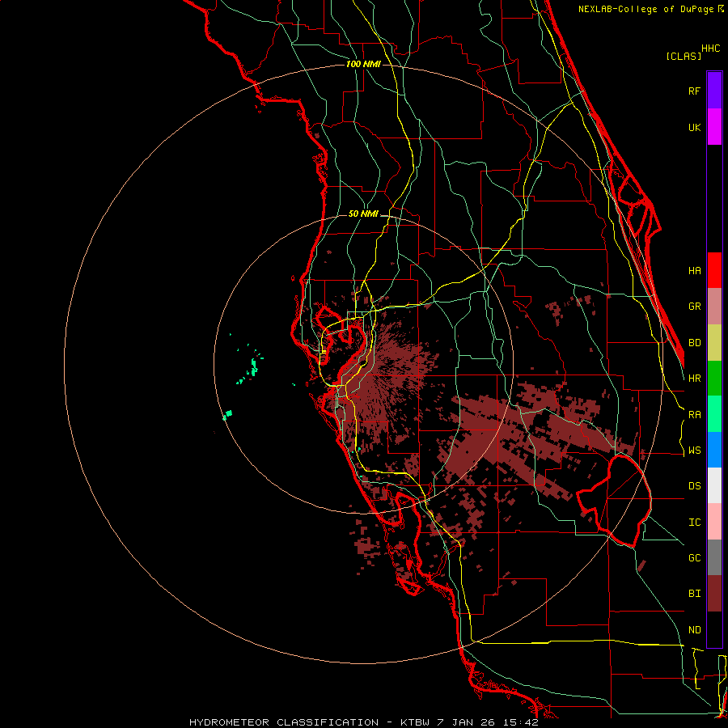Click the "HA" legend label
This screenshot has height=728, width=728.
click(x=695, y=271)
